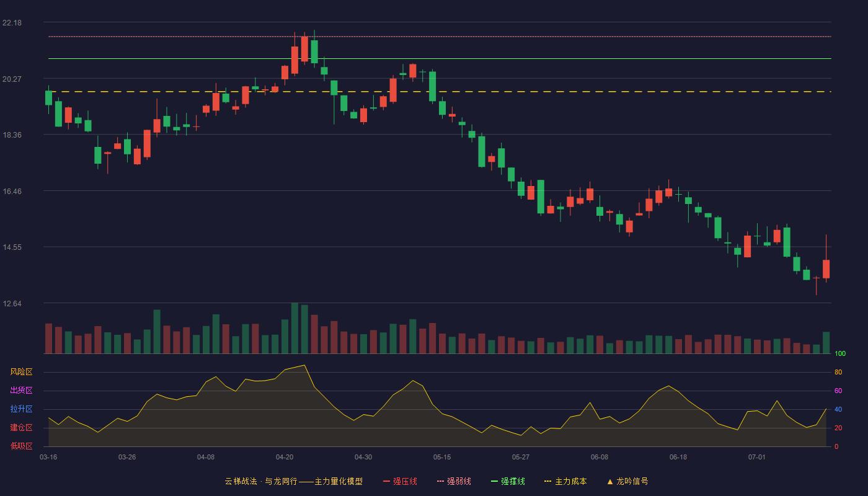
Task: Click the 40 indicator scale value
Action: click(838, 410)
